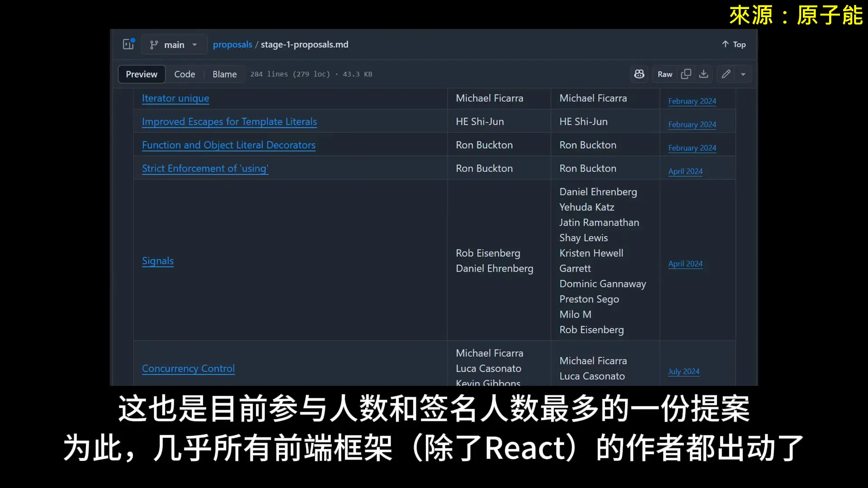Click the branch icon next to main

[154, 45]
